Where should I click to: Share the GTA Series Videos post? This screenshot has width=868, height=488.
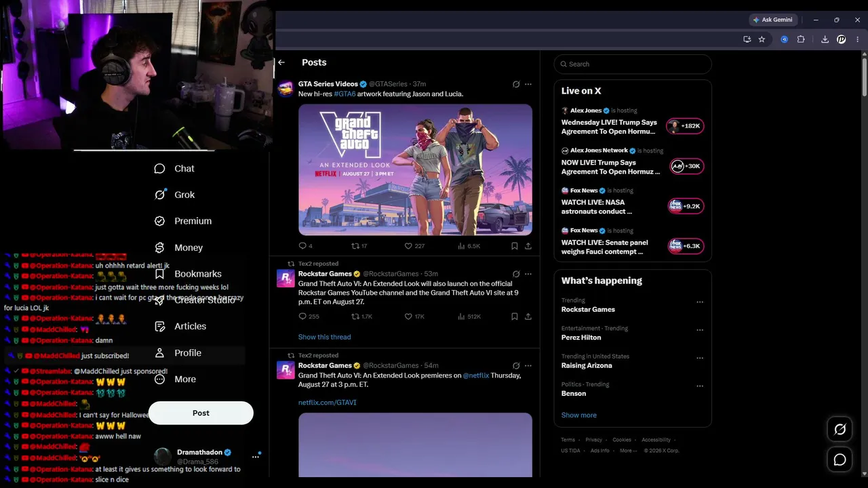click(528, 246)
